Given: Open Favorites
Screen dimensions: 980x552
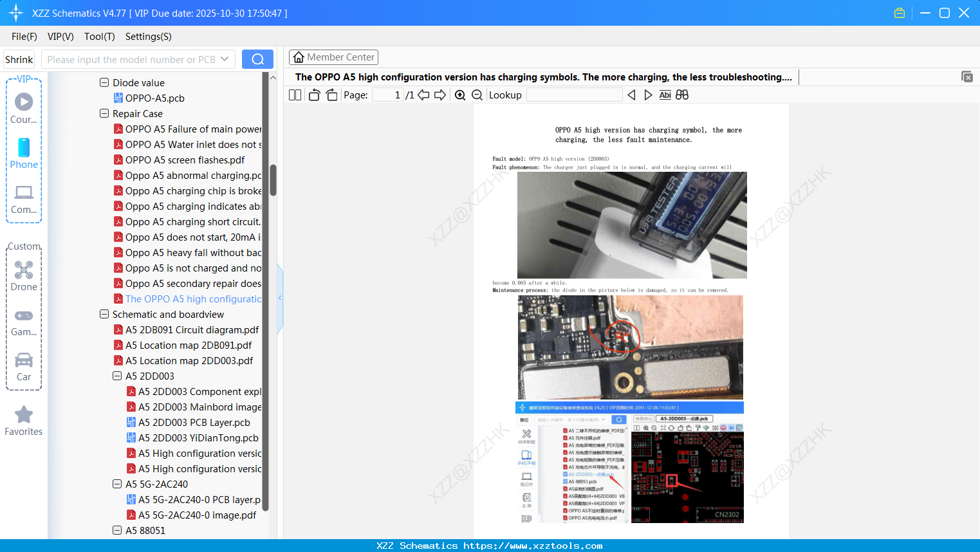Looking at the screenshot, I should pos(24,421).
